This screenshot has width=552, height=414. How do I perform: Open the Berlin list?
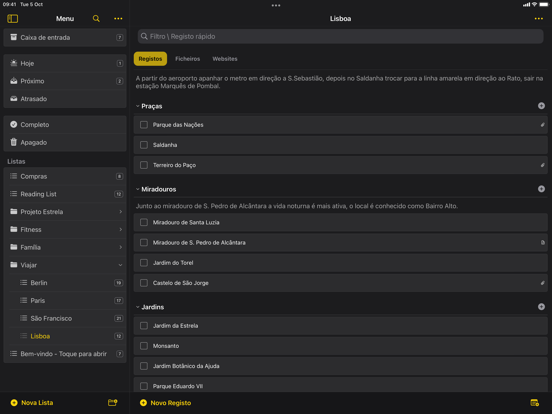(x=67, y=283)
